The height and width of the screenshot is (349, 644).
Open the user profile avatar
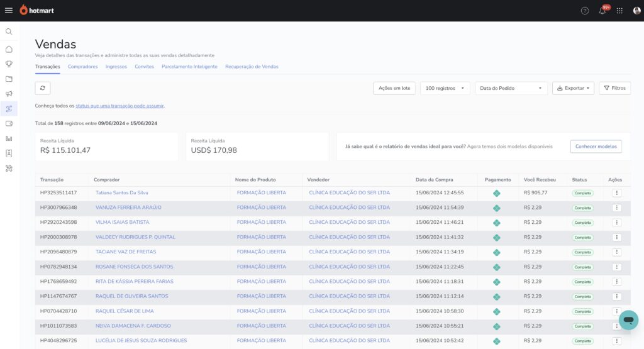636,11
